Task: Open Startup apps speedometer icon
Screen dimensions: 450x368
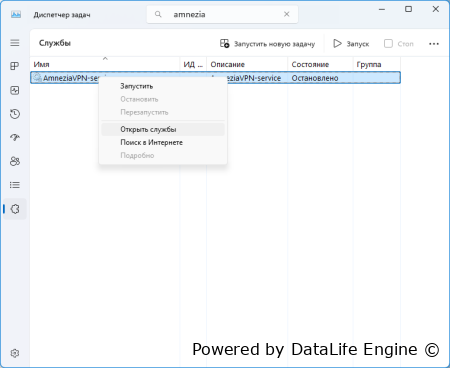Action: click(x=15, y=138)
